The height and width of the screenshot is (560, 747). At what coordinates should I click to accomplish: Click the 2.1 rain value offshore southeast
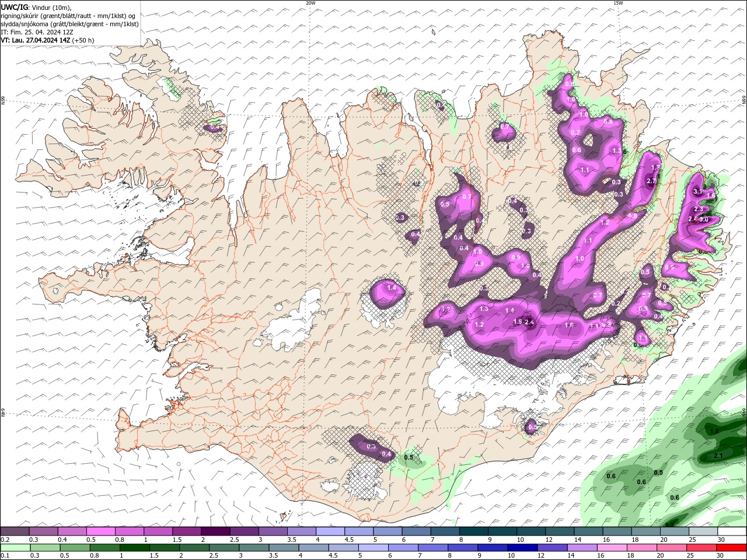719,456
